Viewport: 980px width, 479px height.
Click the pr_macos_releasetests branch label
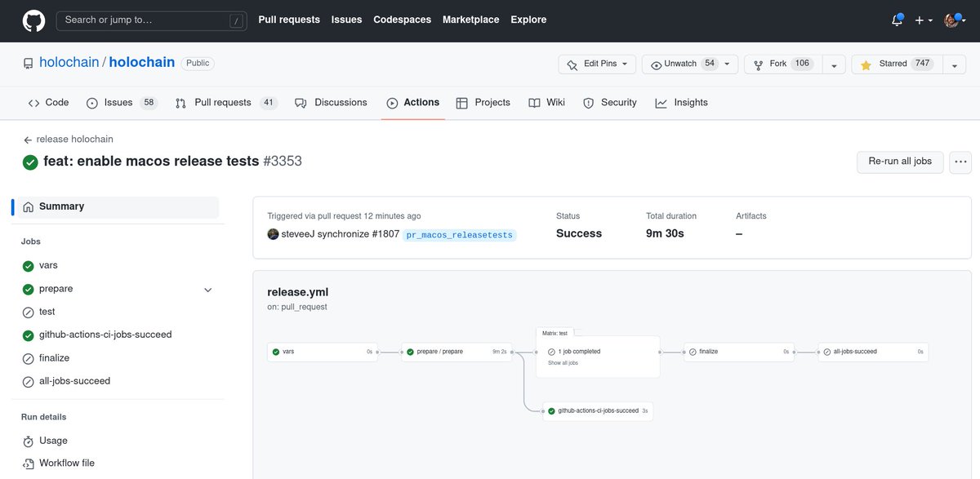tap(461, 235)
